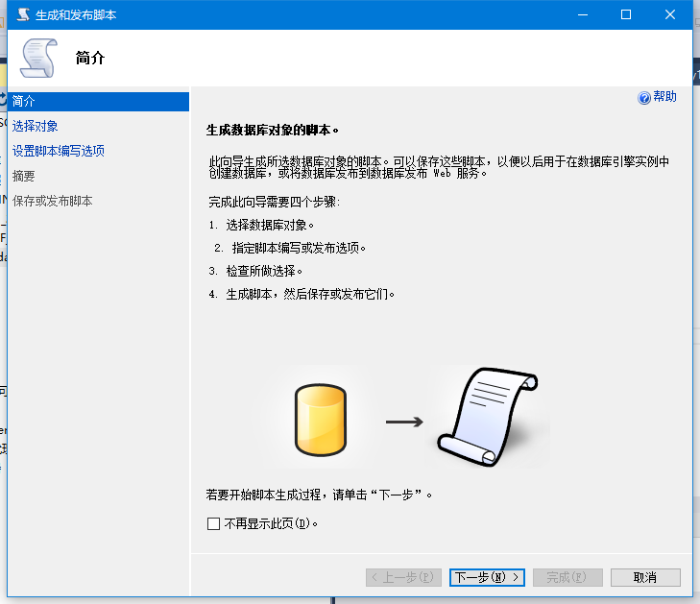The width and height of the screenshot is (700, 604).
Task: Open the 设置脚本编写选项 step
Action: pyautogui.click(x=59, y=151)
